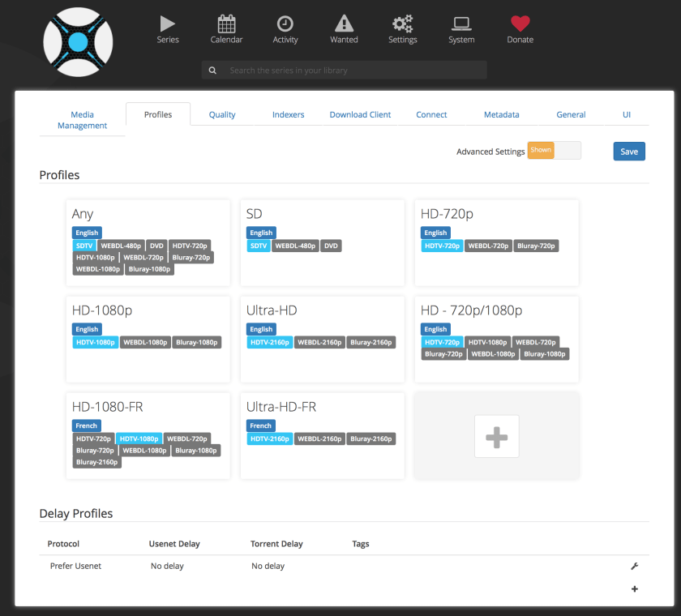Click the series search field
Viewport: 681px width, 616px height.
(345, 71)
